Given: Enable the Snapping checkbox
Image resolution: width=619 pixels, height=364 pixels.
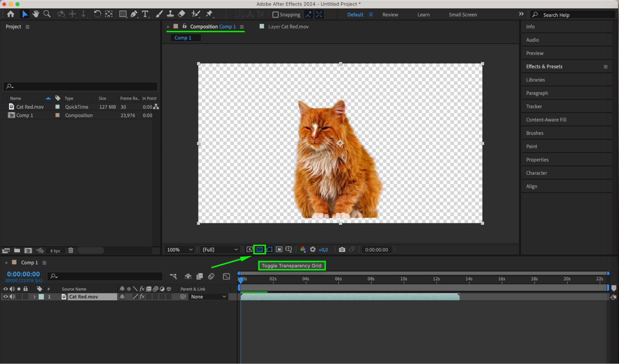Looking at the screenshot, I should coord(275,15).
